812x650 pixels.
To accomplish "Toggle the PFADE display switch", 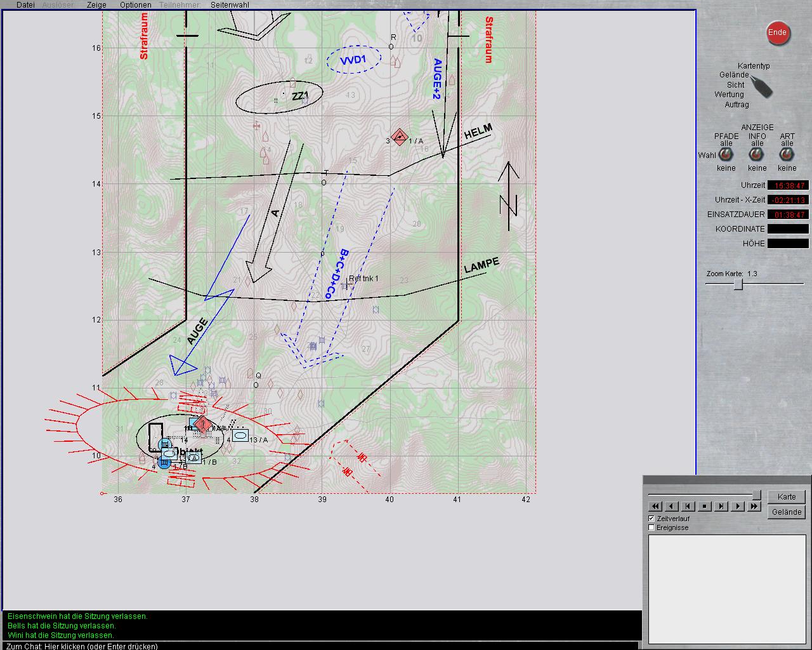I will pos(726,155).
